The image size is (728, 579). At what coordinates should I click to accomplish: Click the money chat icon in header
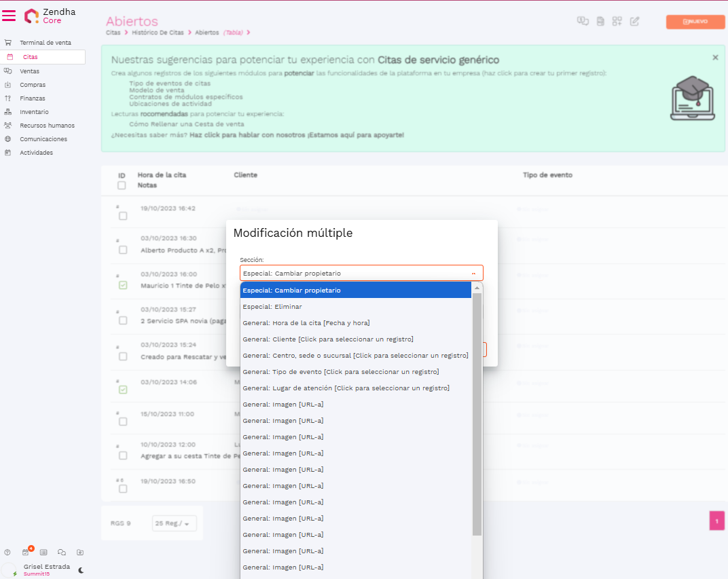click(x=582, y=22)
